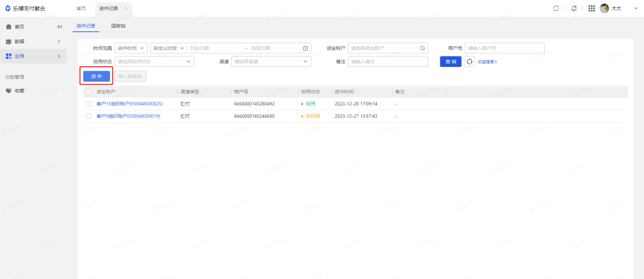Open the 进件时间 time type dropdown

pos(131,48)
